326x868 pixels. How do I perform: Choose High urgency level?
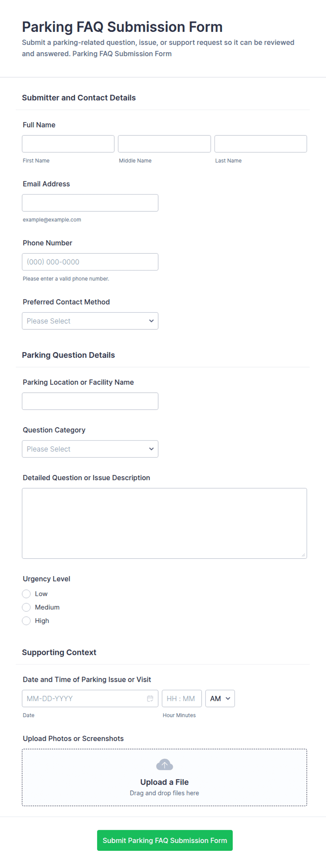26,621
